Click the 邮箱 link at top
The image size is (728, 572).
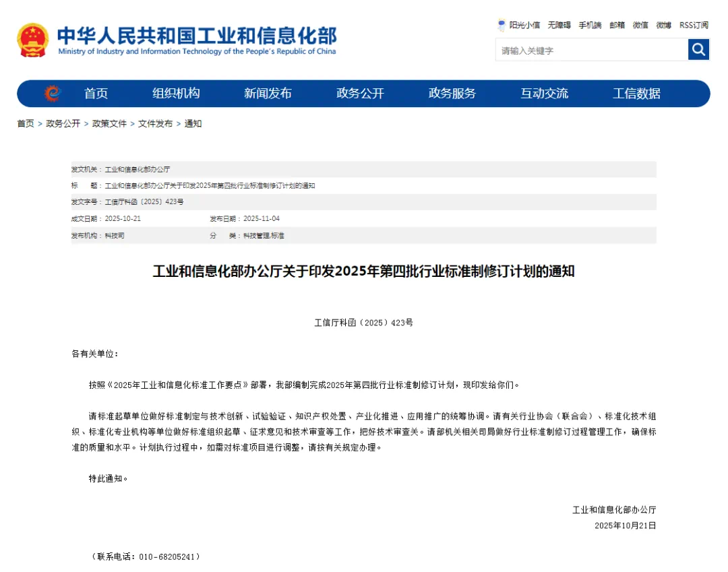617,25
